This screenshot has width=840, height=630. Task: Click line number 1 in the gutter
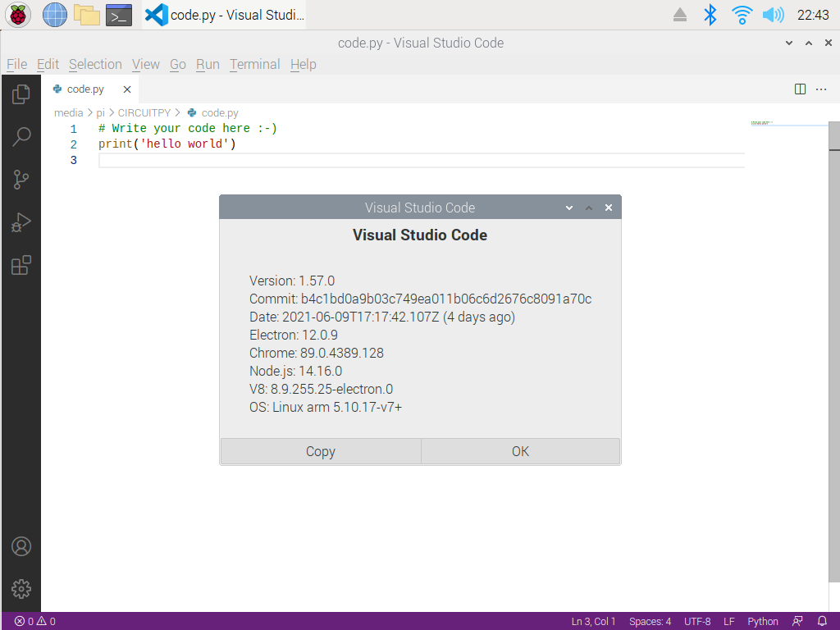[73, 129]
